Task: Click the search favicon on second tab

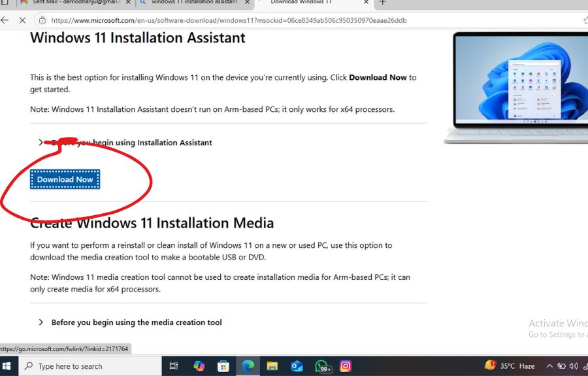Action: [143, 2]
